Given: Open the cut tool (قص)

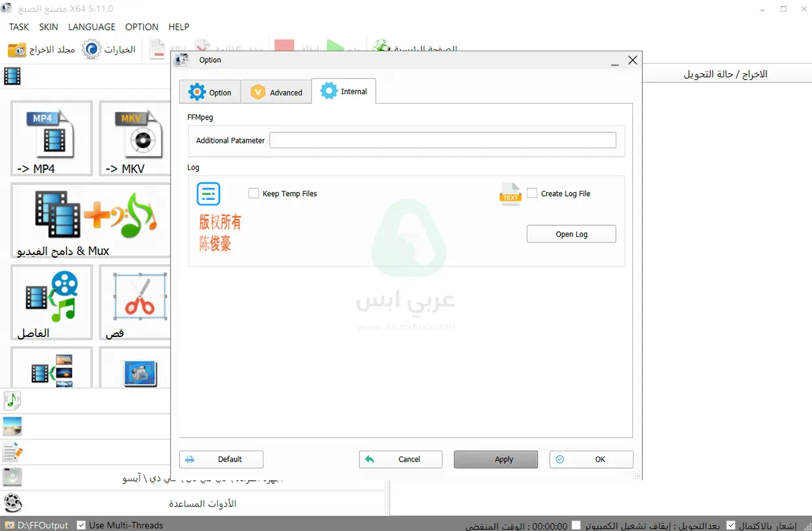Looking at the screenshot, I should [134, 302].
